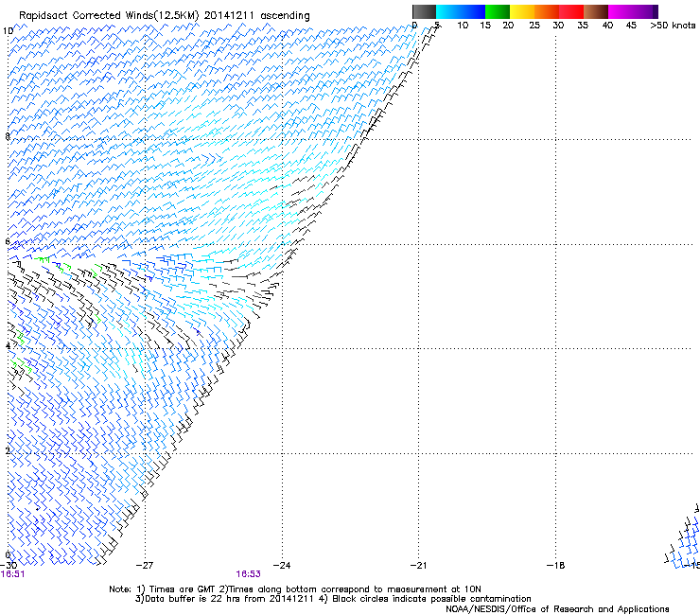
Task: Click the note 'Black circles indicate possible contamination'
Action: click(431, 599)
